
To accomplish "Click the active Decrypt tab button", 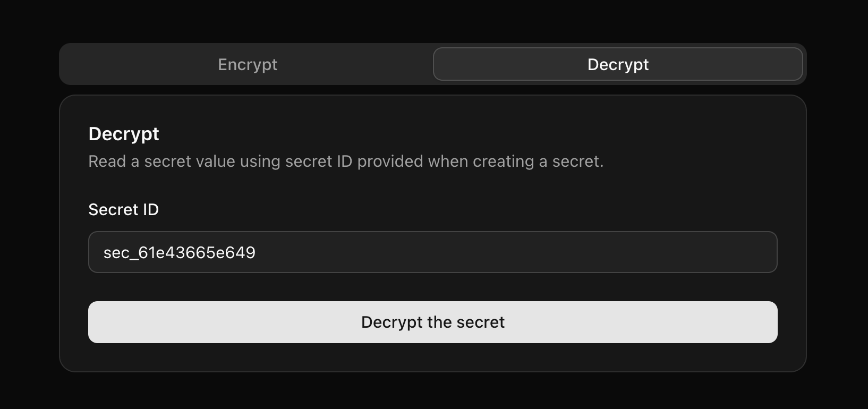I will [x=618, y=64].
